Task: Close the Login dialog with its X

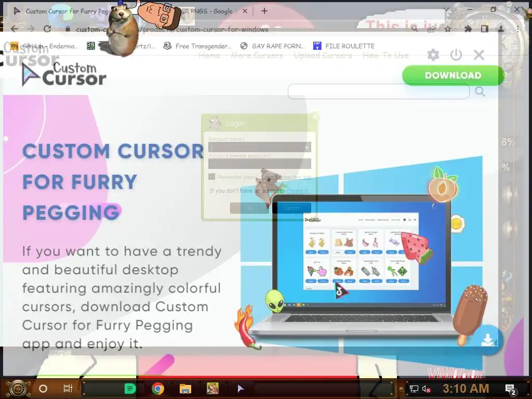Action: coord(314,117)
